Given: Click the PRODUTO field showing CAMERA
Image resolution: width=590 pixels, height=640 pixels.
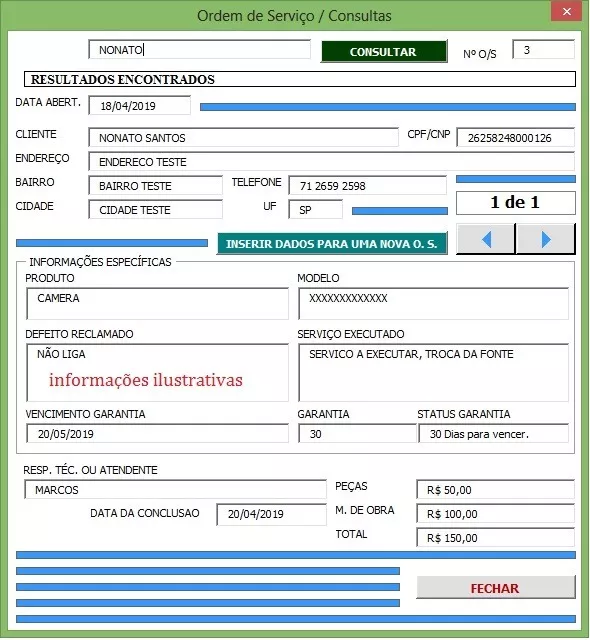Looking at the screenshot, I should pyautogui.click(x=157, y=304).
